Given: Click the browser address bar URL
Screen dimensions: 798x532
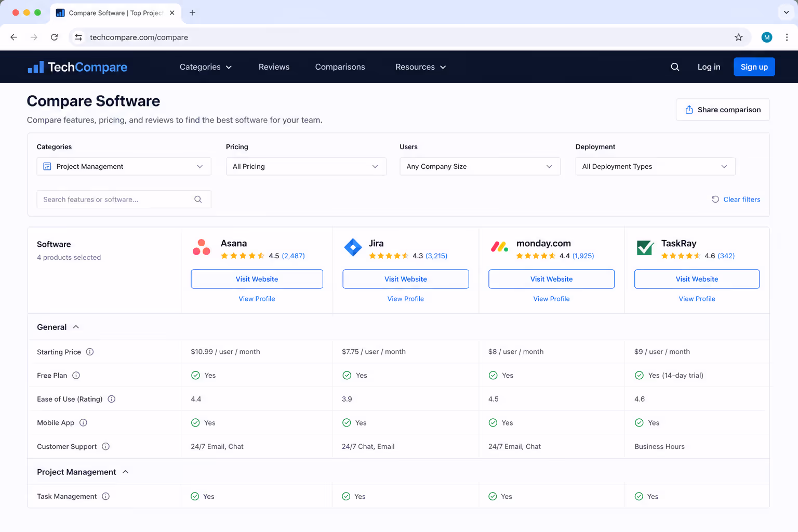Looking at the screenshot, I should (139, 37).
